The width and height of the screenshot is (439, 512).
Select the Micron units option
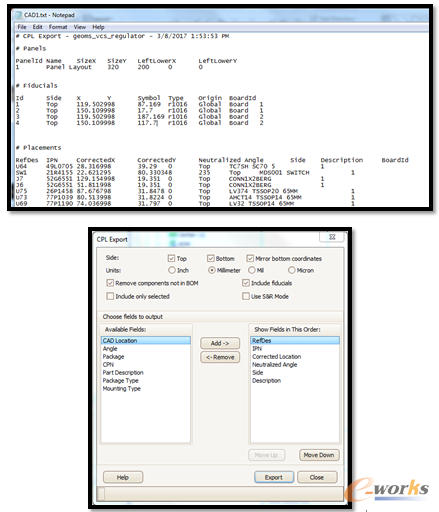(x=292, y=270)
